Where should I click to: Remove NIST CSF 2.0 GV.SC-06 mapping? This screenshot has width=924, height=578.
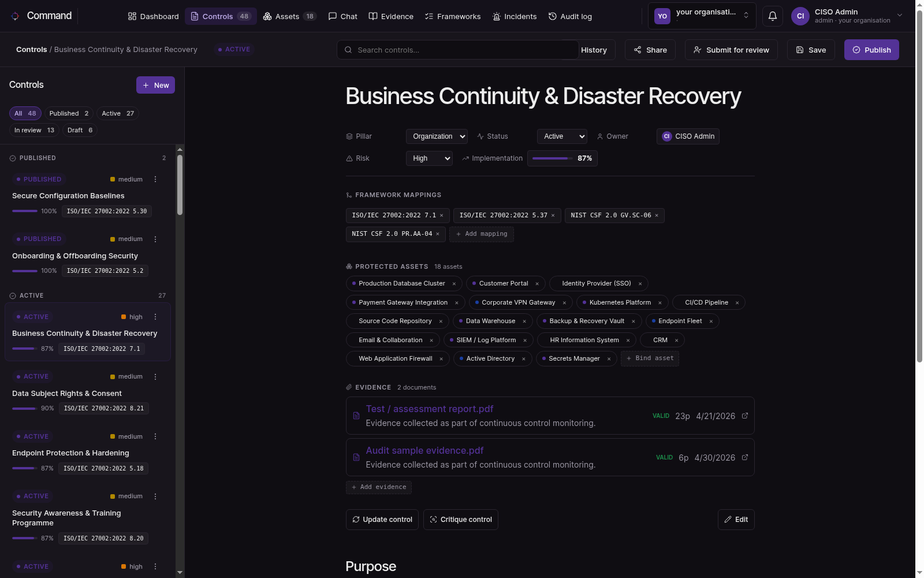coord(657,216)
